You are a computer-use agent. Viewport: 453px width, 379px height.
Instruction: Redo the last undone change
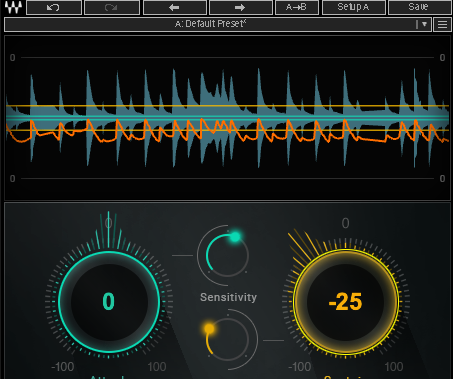point(112,7)
